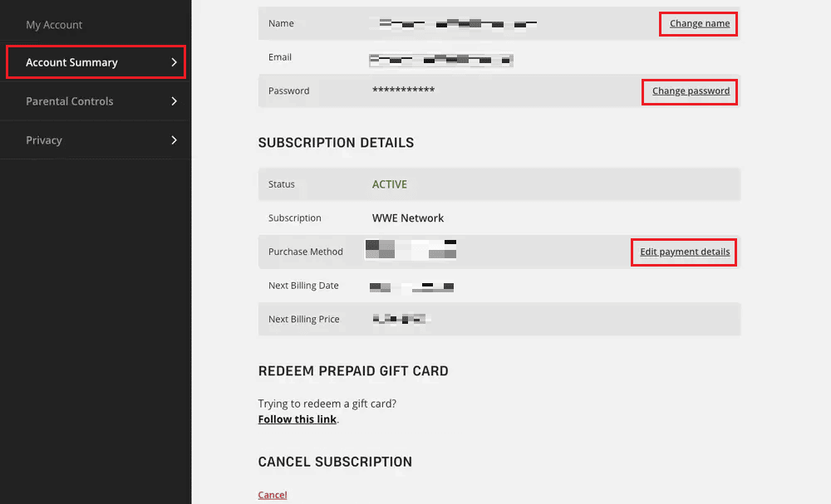Click the masked password asterisks

click(403, 90)
